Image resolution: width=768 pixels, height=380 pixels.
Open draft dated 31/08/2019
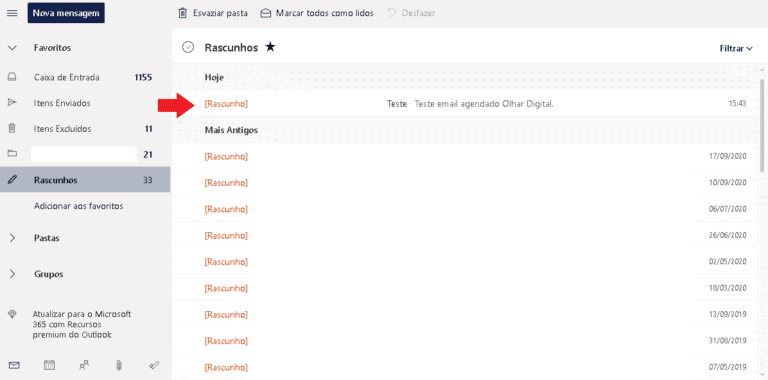[465, 341]
